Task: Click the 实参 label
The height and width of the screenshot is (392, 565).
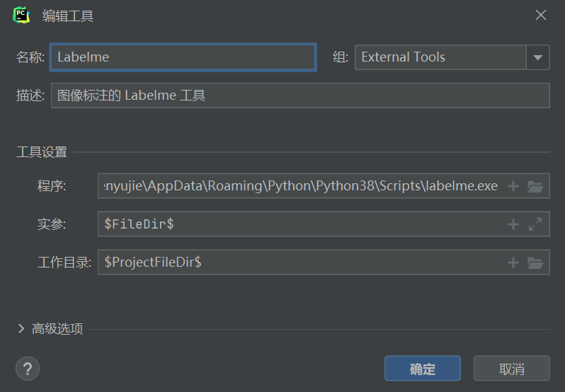Action: [x=52, y=224]
